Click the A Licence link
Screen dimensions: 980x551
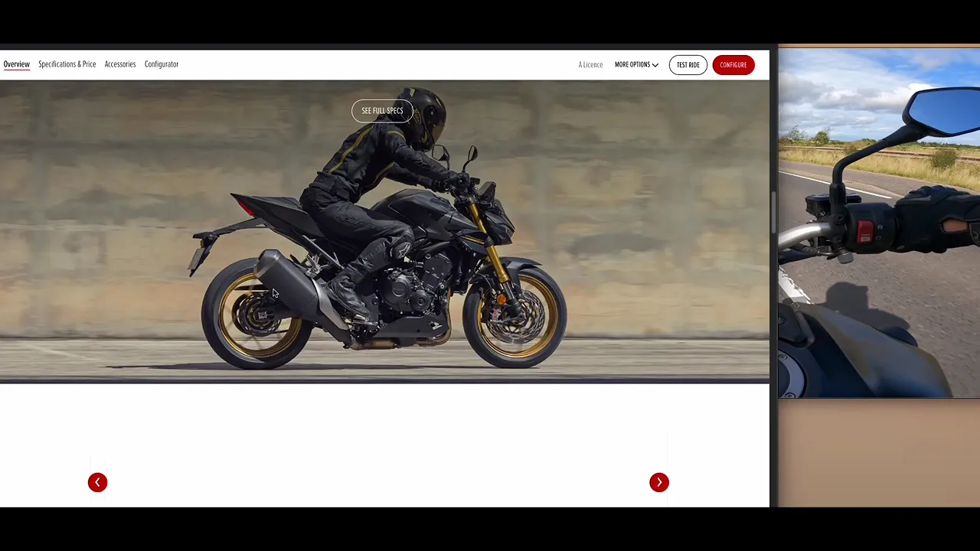coord(590,65)
